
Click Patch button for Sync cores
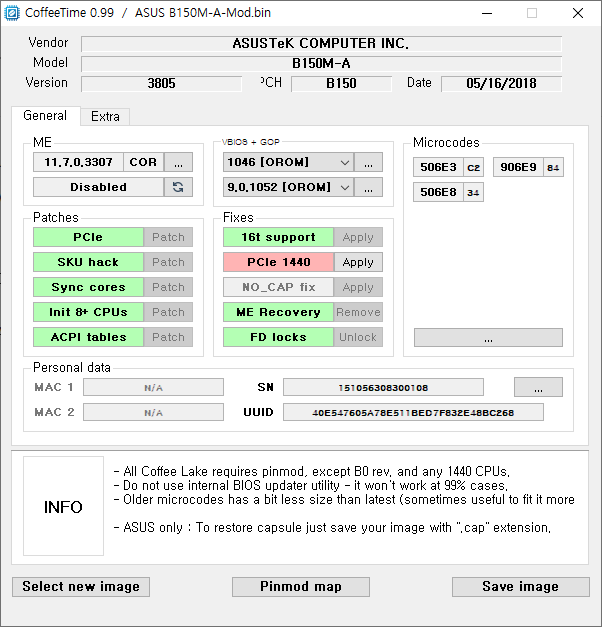pos(168,287)
